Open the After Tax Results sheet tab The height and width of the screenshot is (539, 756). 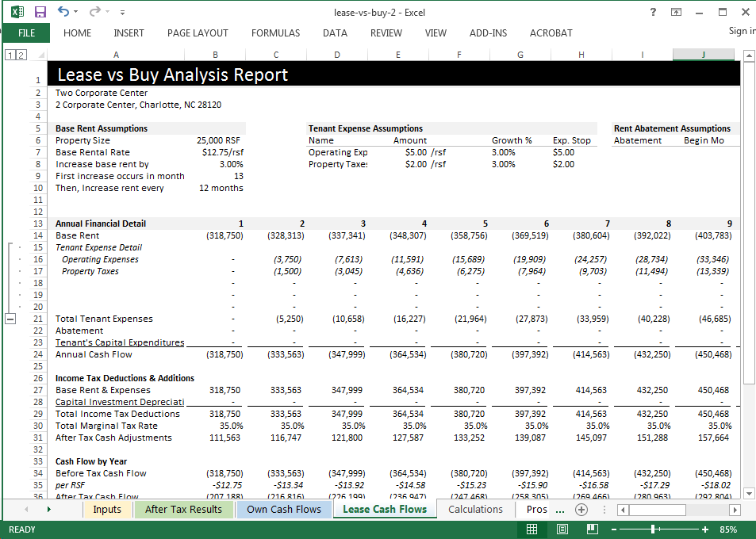pyautogui.click(x=183, y=509)
